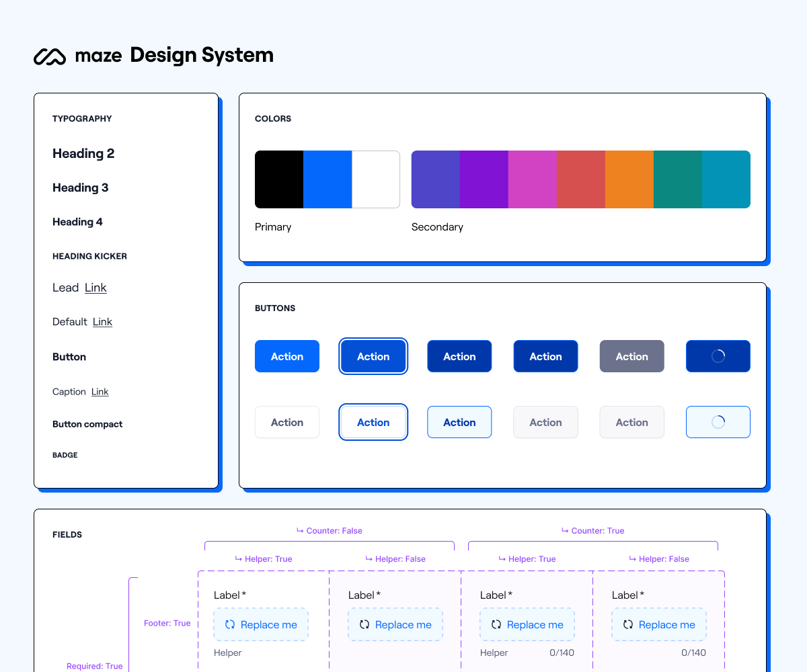Open the Lead Link hyperlink
Viewport: 807px width, 672px height.
95,288
